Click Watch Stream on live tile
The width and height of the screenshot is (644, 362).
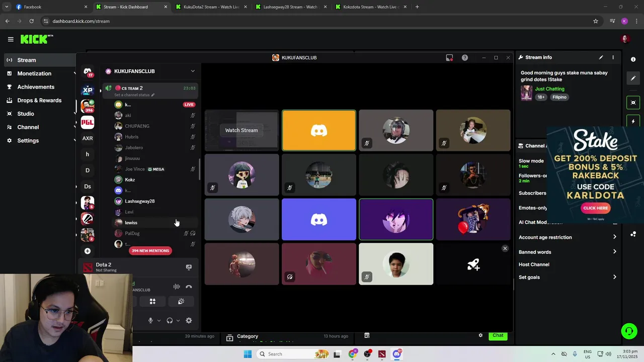click(x=242, y=130)
